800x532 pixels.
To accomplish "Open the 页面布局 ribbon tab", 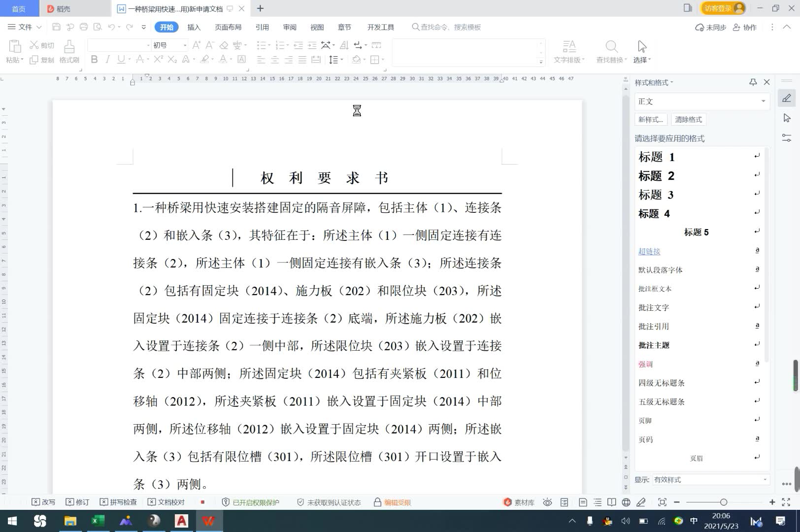I will click(228, 27).
